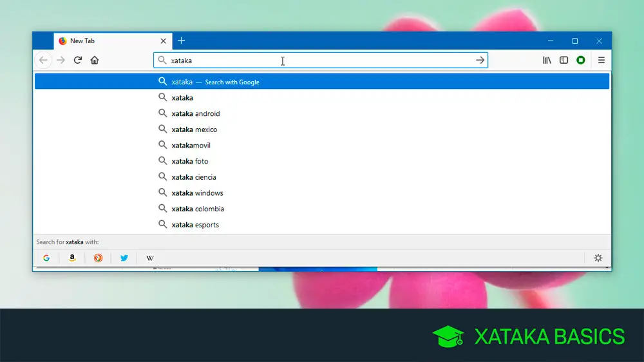Close the New Tab tab

164,41
